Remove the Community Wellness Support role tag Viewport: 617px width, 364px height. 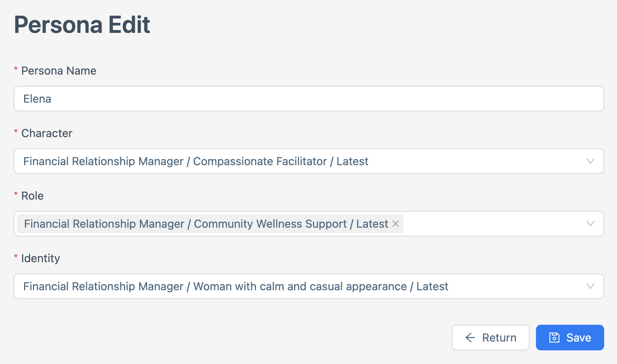pyautogui.click(x=396, y=224)
